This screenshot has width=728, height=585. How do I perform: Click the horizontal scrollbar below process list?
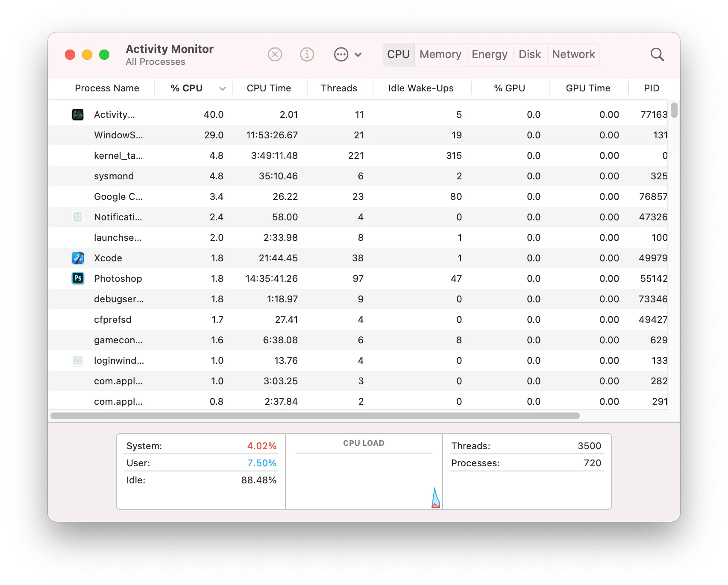pyautogui.click(x=315, y=416)
